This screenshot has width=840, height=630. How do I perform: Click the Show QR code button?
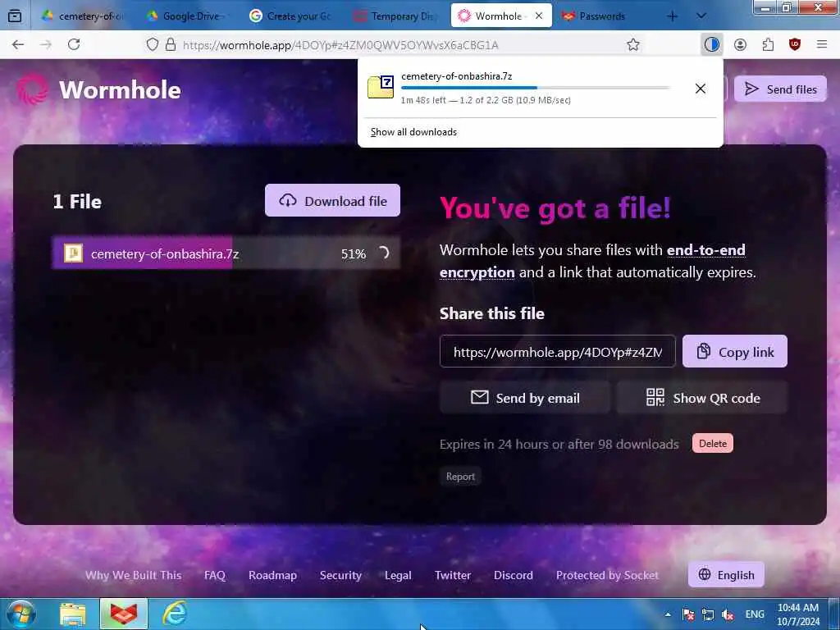click(x=702, y=398)
